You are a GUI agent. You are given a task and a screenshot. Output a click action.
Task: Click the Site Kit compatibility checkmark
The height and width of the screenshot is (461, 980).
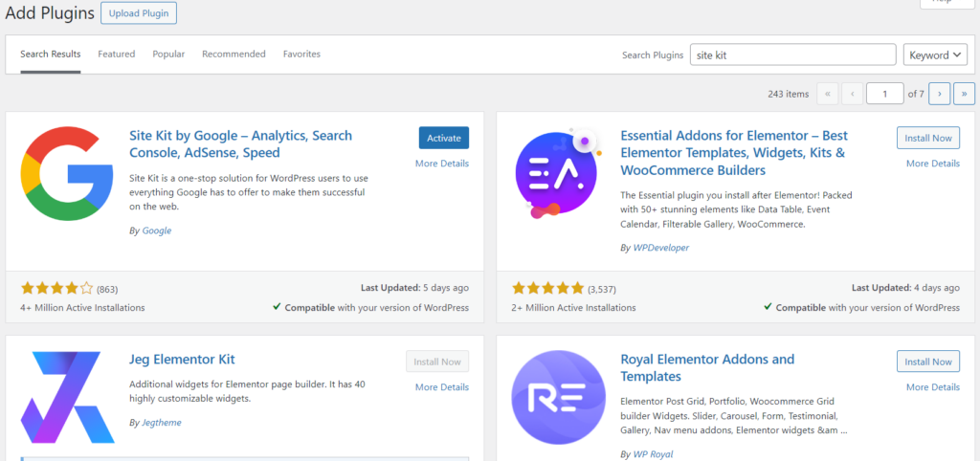pyautogui.click(x=277, y=307)
